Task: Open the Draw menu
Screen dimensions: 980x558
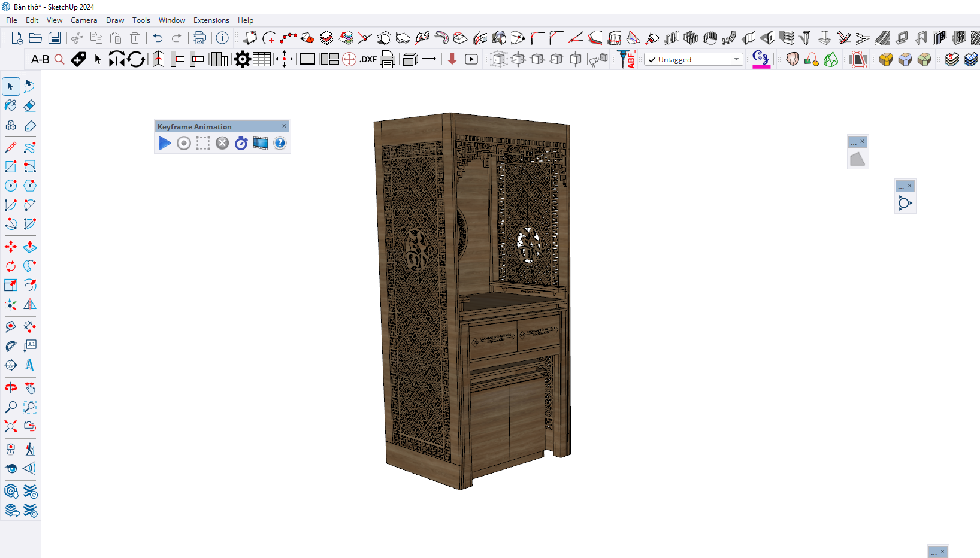Action: 115,20
